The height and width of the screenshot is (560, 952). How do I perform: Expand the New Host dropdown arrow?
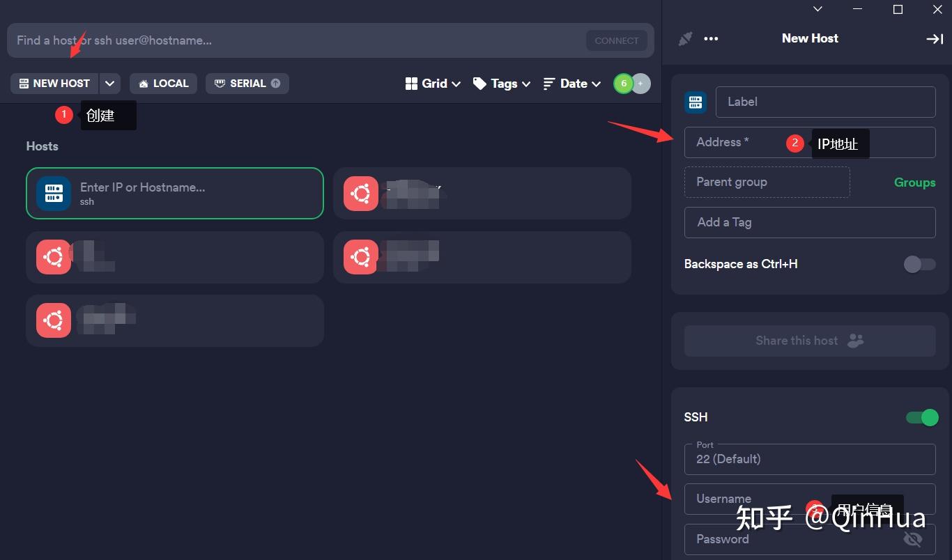pos(110,84)
